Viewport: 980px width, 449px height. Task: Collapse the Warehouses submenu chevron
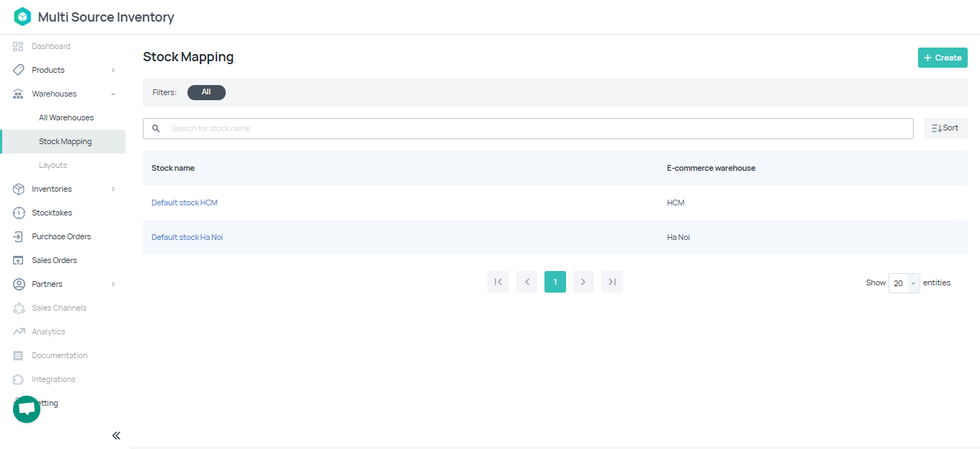tap(113, 94)
